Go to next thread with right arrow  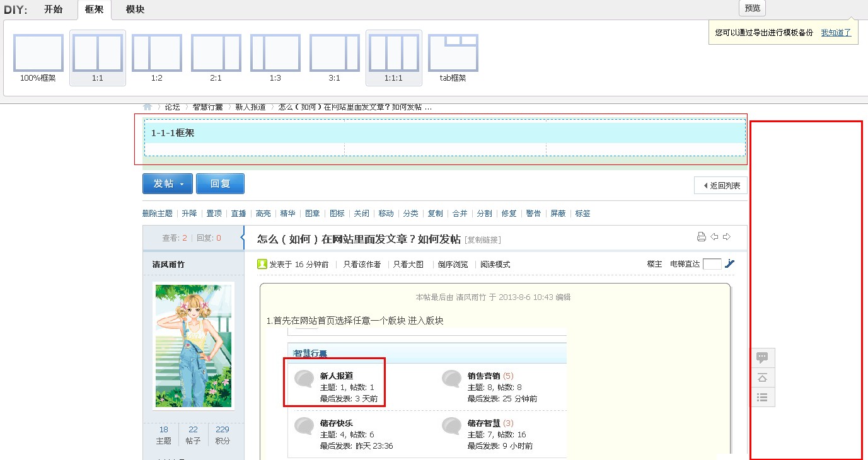point(726,237)
